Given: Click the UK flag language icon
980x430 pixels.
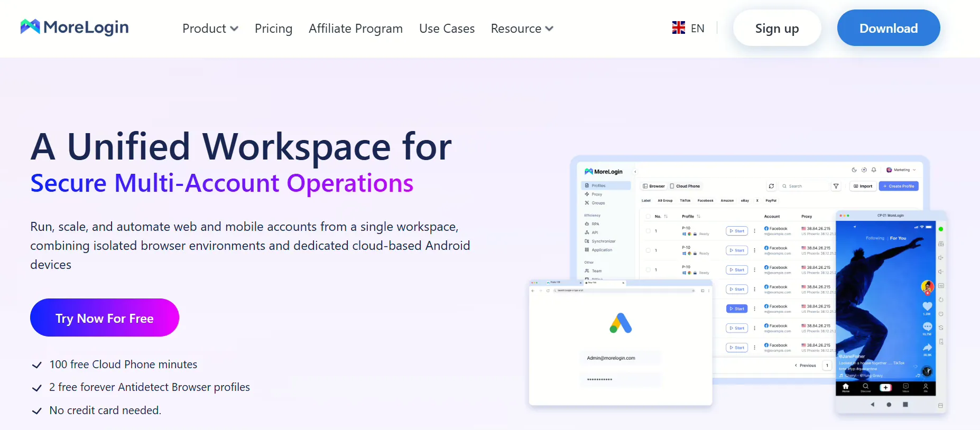Looking at the screenshot, I should click(x=679, y=28).
